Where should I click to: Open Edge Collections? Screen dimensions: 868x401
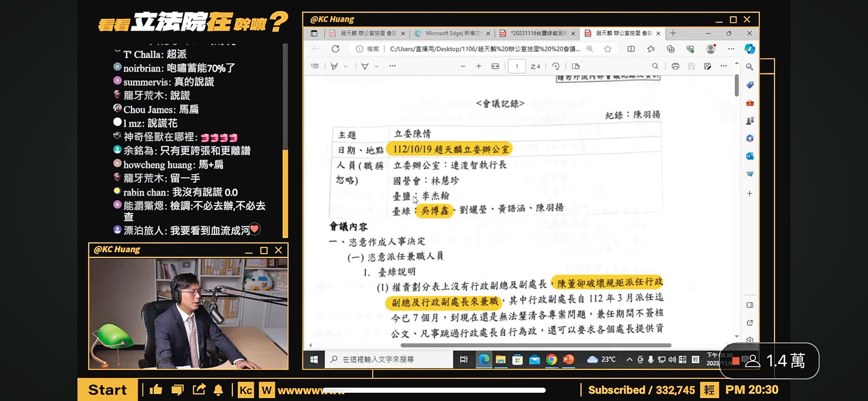point(671,49)
